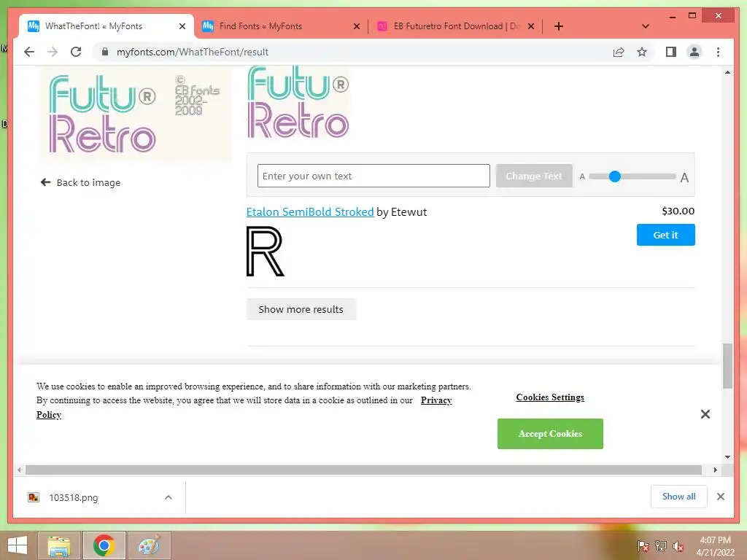Image resolution: width=747 pixels, height=560 pixels.
Task: Click the Chrome taskbar icon
Action: (x=104, y=545)
